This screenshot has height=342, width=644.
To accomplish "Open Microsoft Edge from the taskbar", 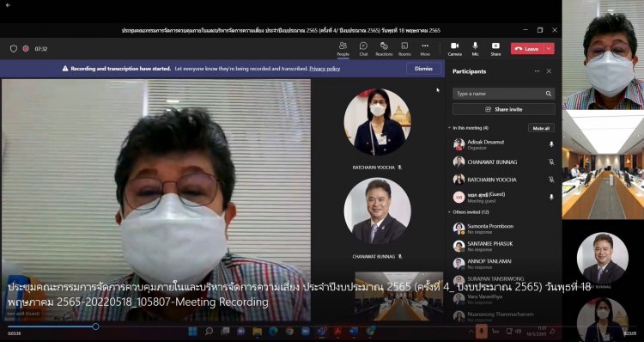I will [x=273, y=332].
